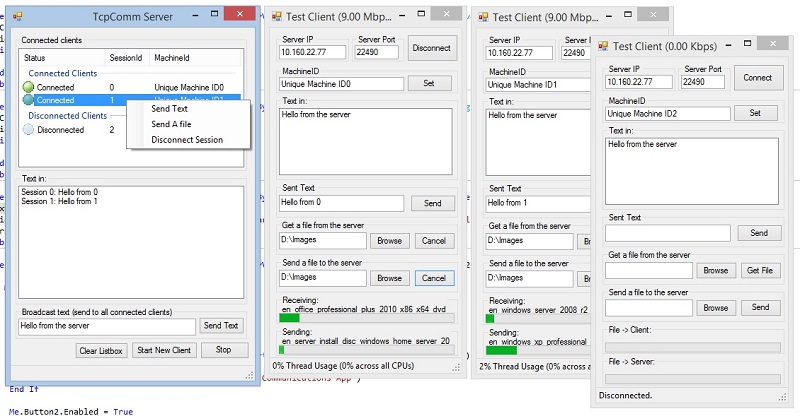Click the broadcast text input field
The height and width of the screenshot is (416, 800).
[107, 326]
